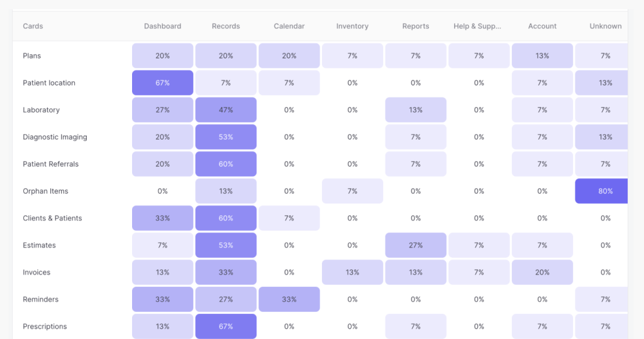The width and height of the screenshot is (644, 339).
Task: Select the Reports column header
Action: tap(416, 26)
